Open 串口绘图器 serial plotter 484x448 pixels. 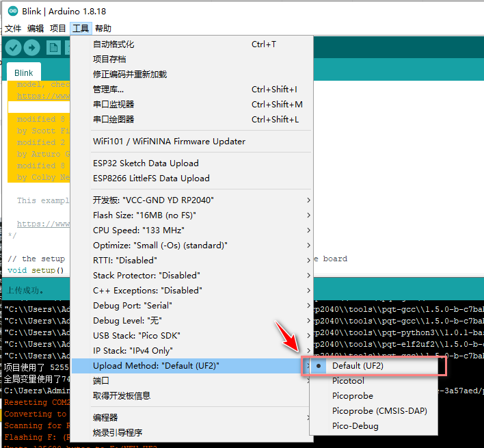[x=192, y=120]
